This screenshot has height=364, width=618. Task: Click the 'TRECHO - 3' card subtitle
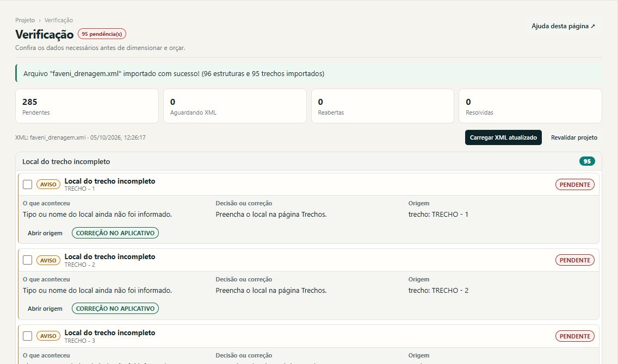coord(79,341)
